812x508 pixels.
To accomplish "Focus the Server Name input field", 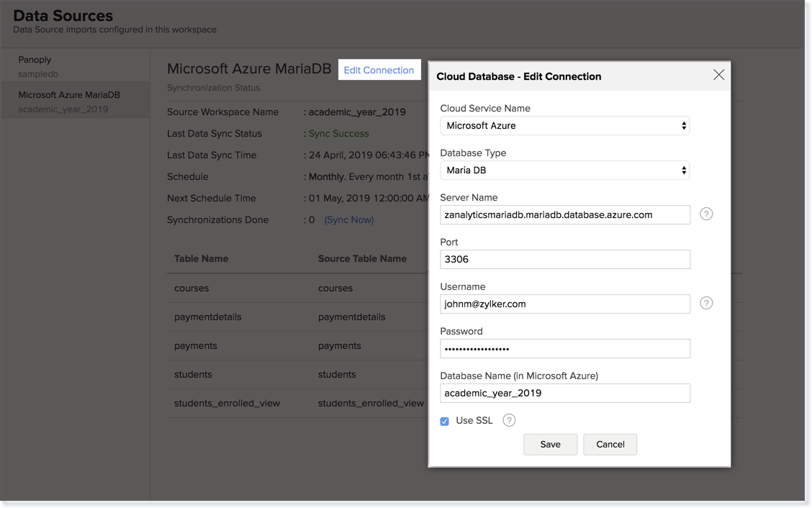I will coord(564,214).
